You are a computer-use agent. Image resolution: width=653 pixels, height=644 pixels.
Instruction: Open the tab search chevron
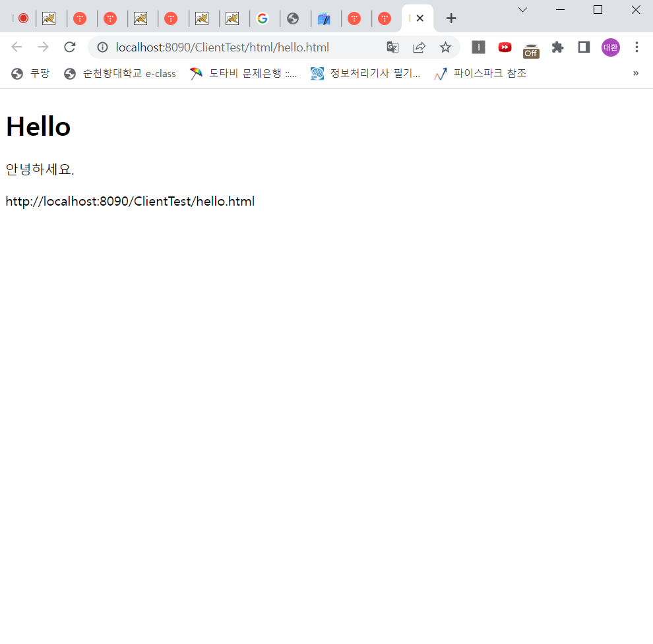[x=522, y=10]
